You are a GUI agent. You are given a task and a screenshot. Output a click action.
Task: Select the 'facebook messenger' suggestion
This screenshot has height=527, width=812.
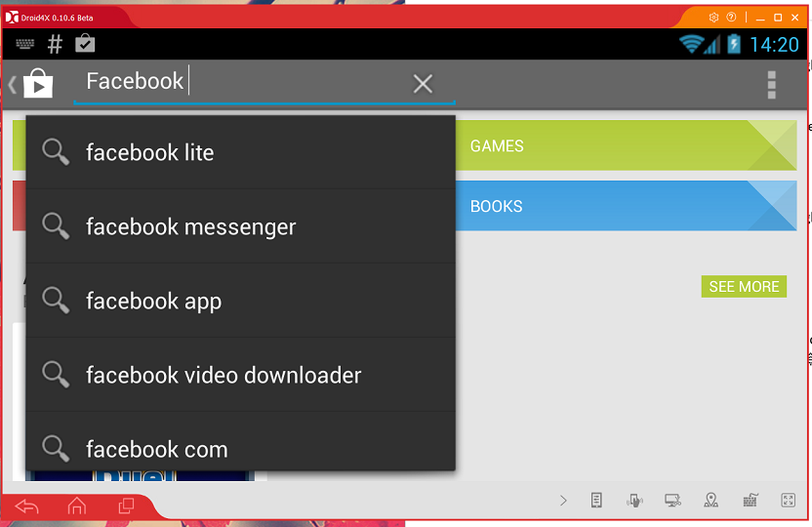pos(241,226)
